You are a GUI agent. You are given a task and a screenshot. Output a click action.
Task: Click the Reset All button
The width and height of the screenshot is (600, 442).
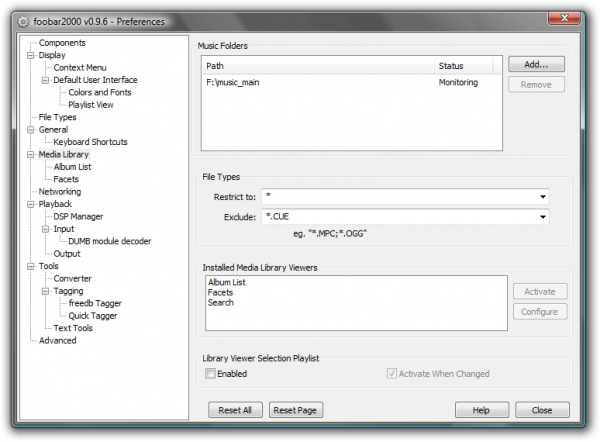[236, 410]
